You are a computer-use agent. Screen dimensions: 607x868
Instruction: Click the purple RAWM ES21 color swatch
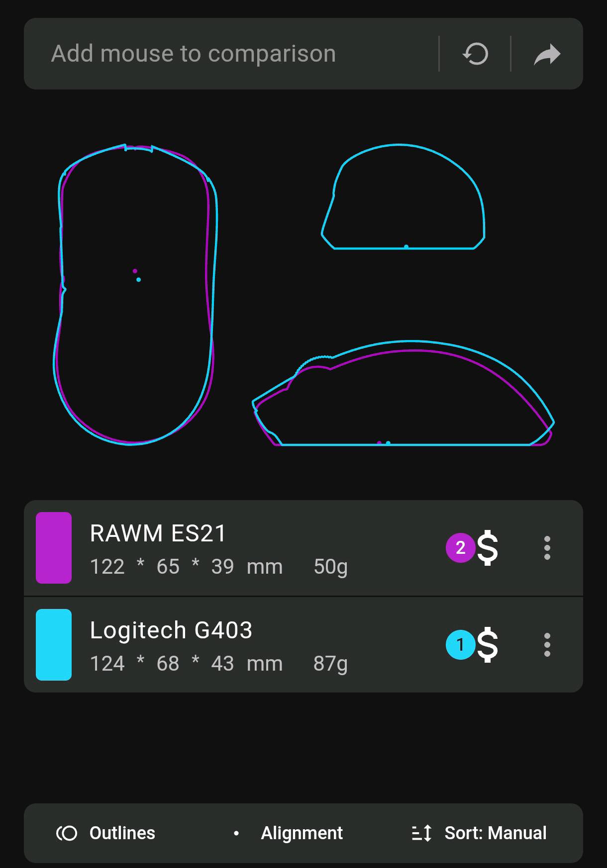pos(54,548)
